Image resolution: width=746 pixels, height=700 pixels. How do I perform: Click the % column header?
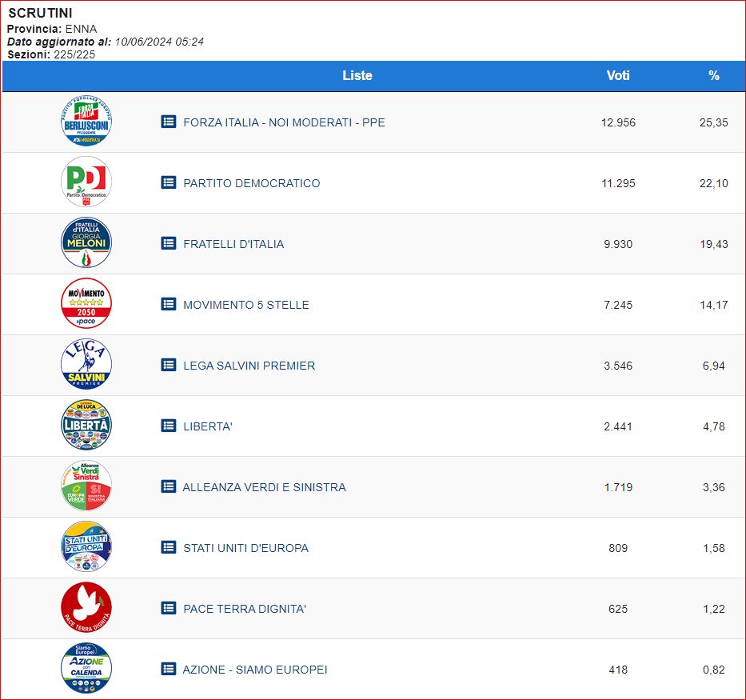point(713,75)
